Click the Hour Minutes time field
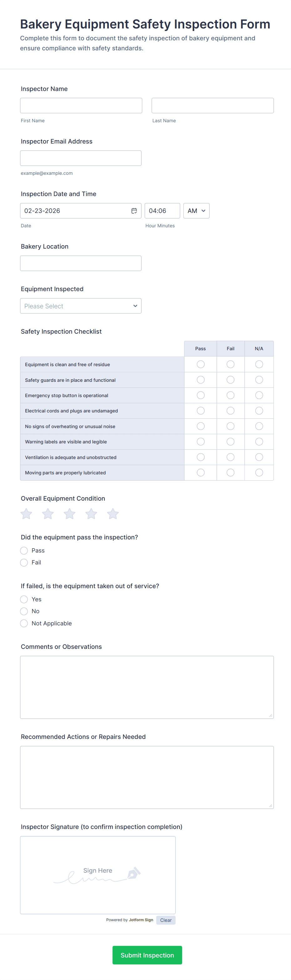 (162, 211)
